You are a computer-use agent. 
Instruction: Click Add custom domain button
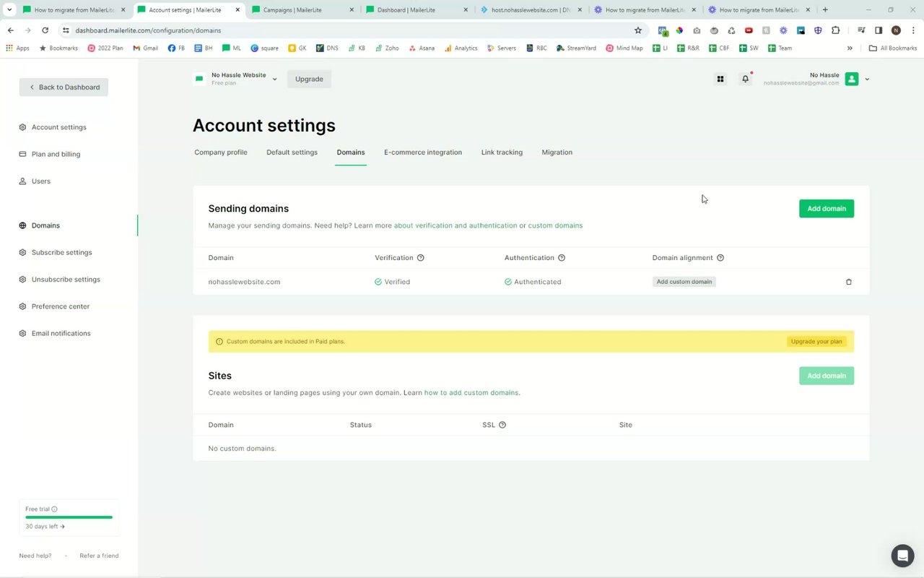pos(684,282)
